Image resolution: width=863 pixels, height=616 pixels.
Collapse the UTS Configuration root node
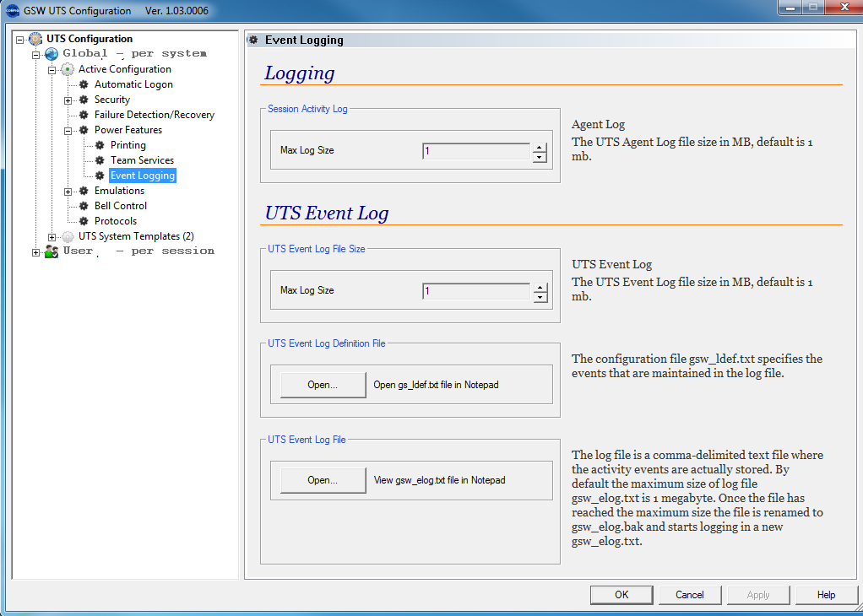click(20, 40)
